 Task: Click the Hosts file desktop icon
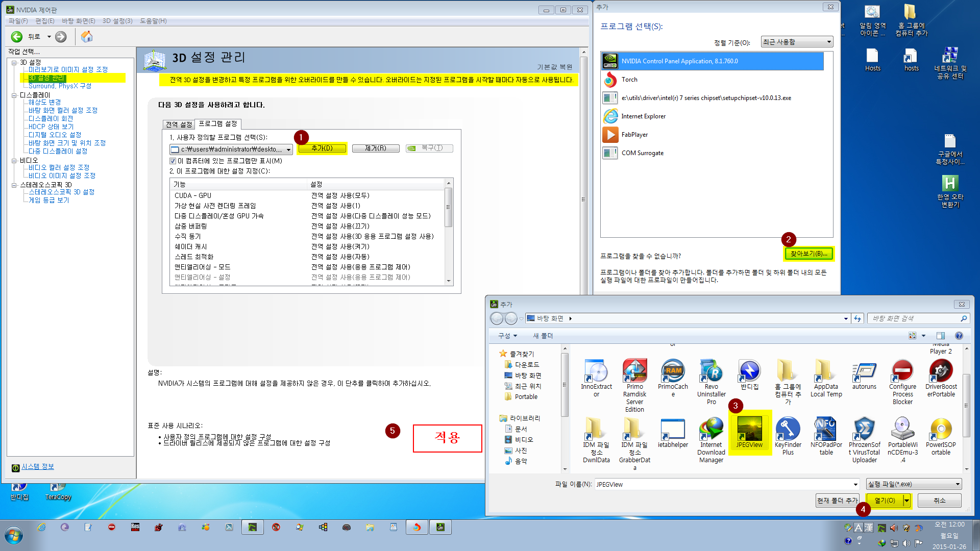point(872,60)
